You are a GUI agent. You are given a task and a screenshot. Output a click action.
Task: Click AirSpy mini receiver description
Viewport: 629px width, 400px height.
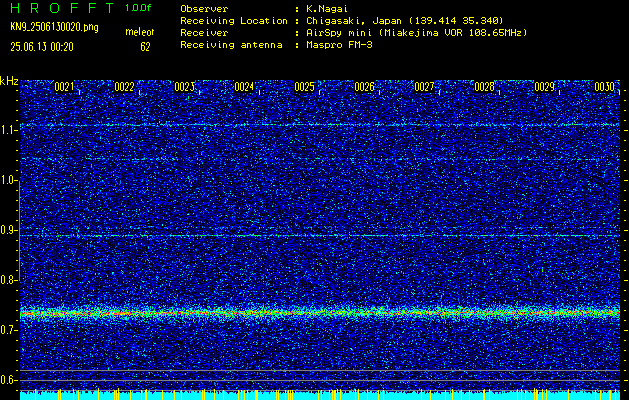(416, 32)
